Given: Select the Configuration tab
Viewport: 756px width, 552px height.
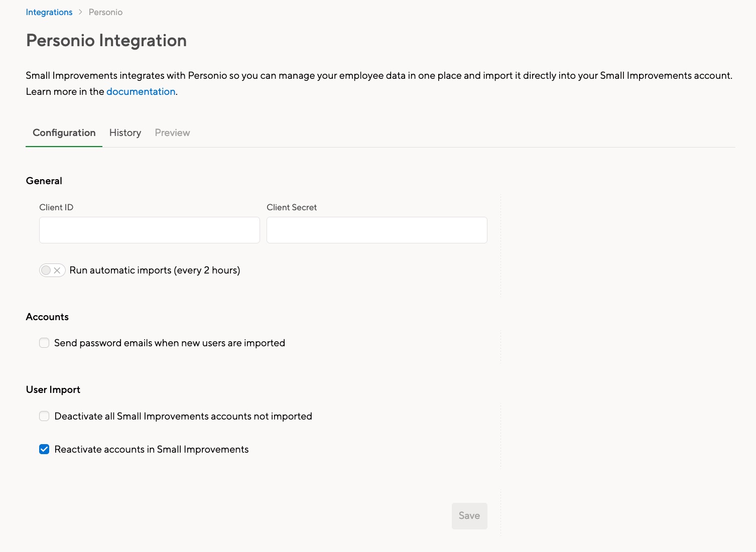Looking at the screenshot, I should pyautogui.click(x=64, y=132).
